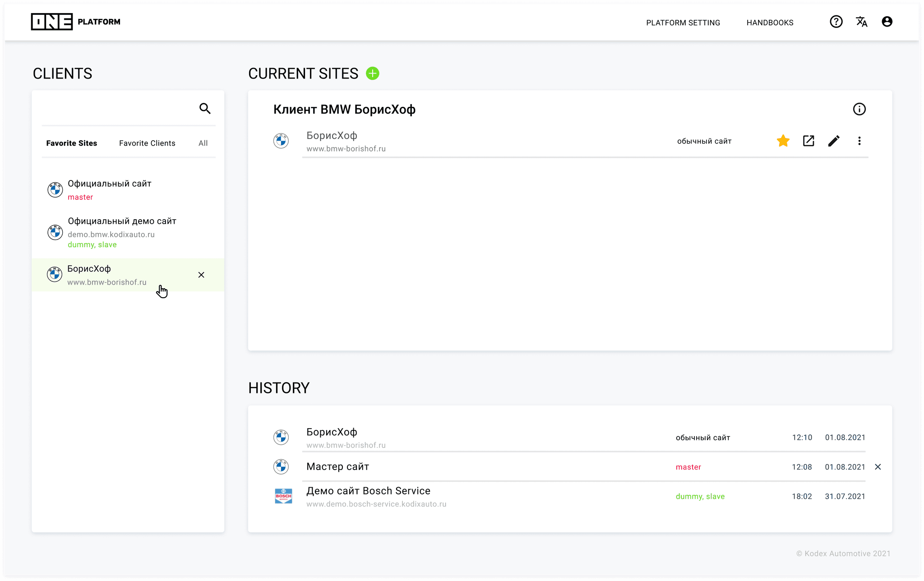This screenshot has width=924, height=581.
Task: Open Platform Setting menu
Action: click(x=683, y=23)
